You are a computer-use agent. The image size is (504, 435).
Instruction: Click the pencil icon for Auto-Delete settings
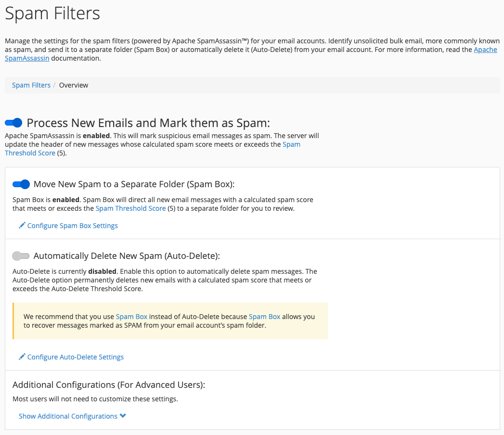tap(22, 357)
